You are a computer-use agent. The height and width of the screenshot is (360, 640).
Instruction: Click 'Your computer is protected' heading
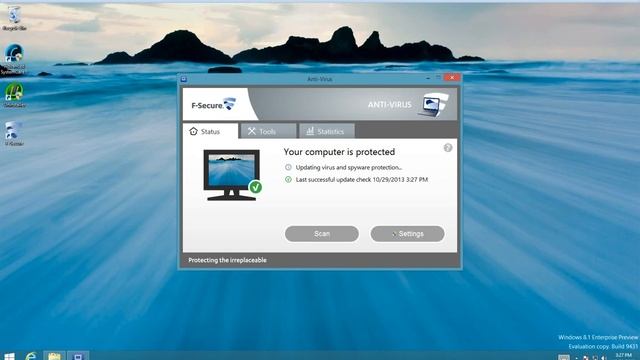339,152
